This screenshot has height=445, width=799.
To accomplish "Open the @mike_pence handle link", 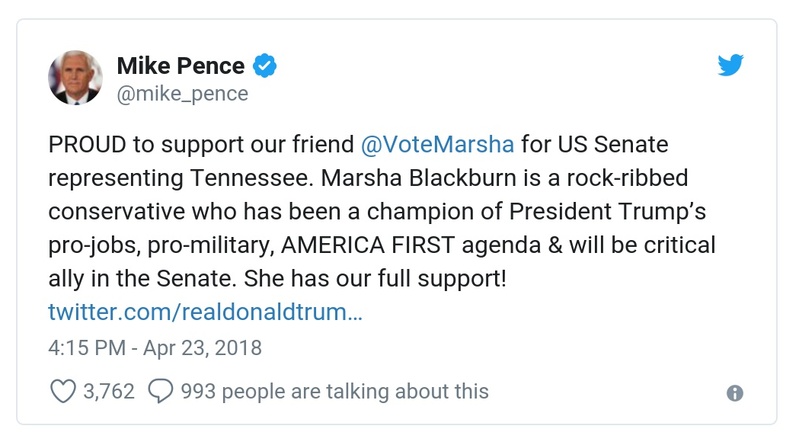I will (x=182, y=94).
